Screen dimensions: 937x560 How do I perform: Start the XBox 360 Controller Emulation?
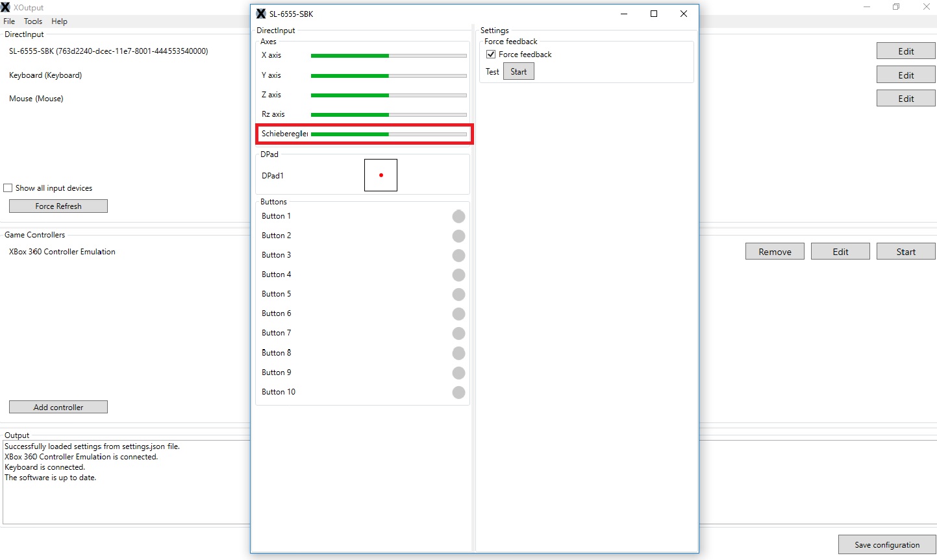[905, 250]
